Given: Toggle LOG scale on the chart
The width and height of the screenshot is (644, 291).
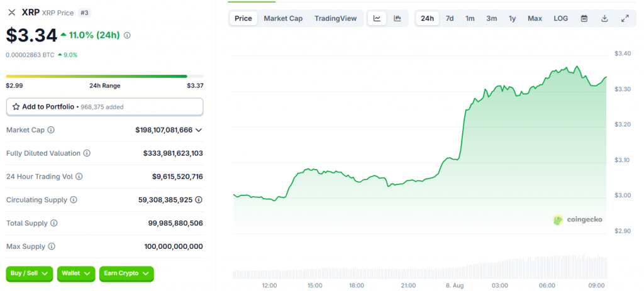Looking at the screenshot, I should click(x=560, y=18).
